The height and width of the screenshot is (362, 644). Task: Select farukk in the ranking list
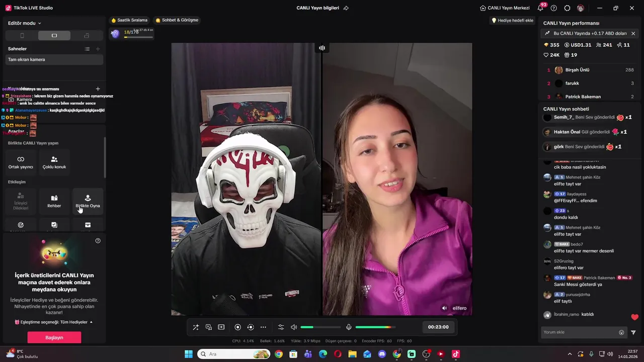(x=590, y=83)
